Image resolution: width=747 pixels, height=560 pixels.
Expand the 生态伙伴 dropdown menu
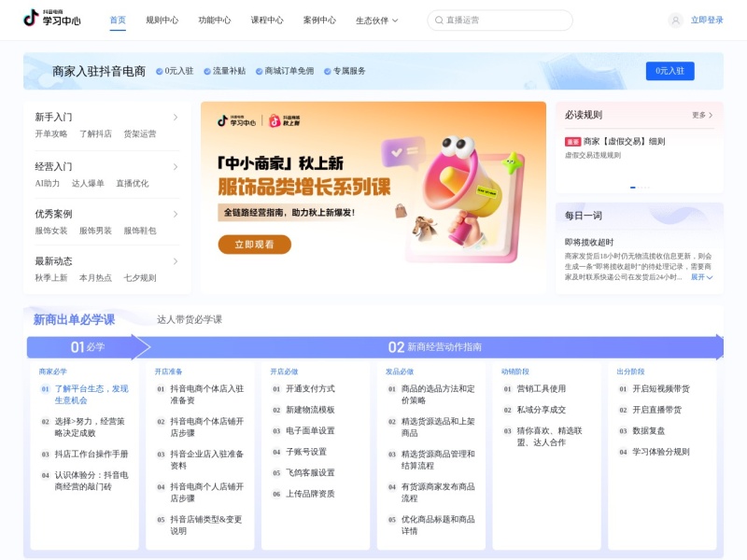click(377, 21)
